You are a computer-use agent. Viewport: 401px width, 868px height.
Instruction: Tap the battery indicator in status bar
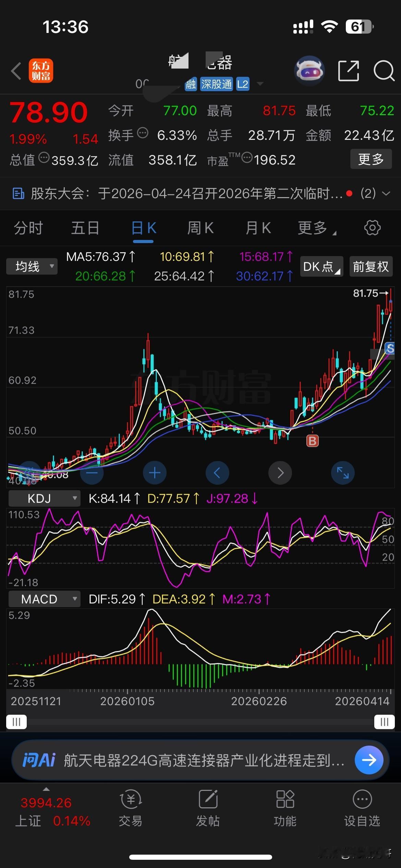(359, 27)
